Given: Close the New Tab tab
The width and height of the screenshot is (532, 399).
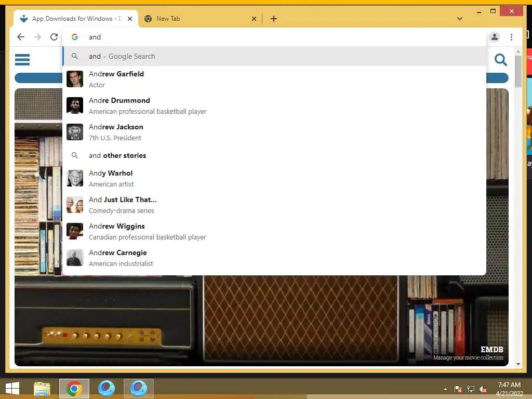Looking at the screenshot, I should tap(254, 19).
